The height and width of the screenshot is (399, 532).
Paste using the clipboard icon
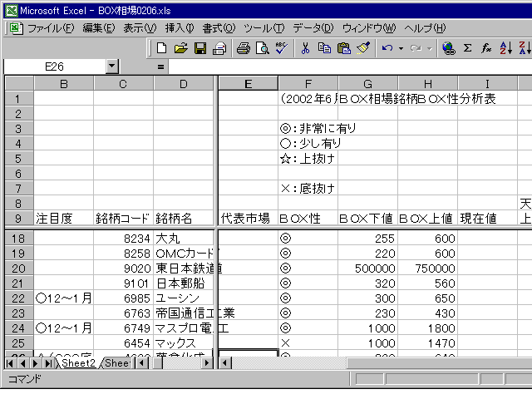343,48
